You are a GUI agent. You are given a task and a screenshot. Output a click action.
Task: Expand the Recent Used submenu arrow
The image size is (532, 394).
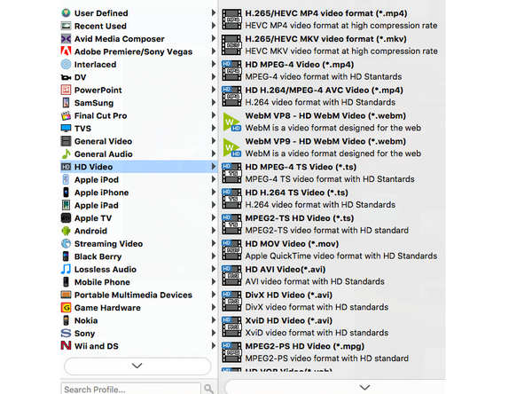213,26
